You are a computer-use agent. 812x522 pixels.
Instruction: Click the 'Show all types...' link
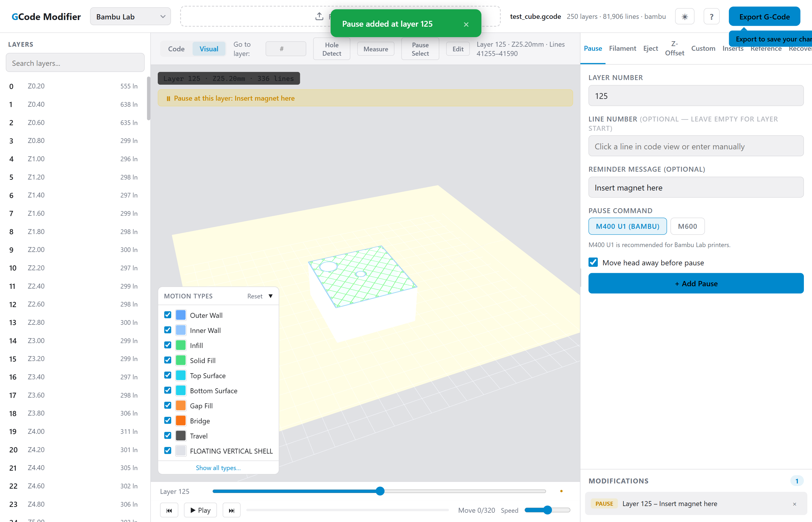tap(218, 468)
